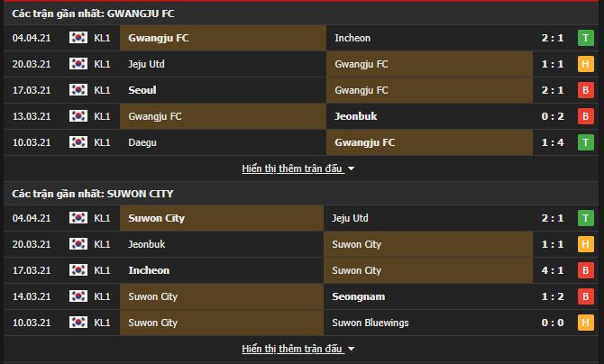The width and height of the screenshot is (604, 364).
Task: Click the green T badge for Gwangju vs Incheon
Action: [x=585, y=38]
